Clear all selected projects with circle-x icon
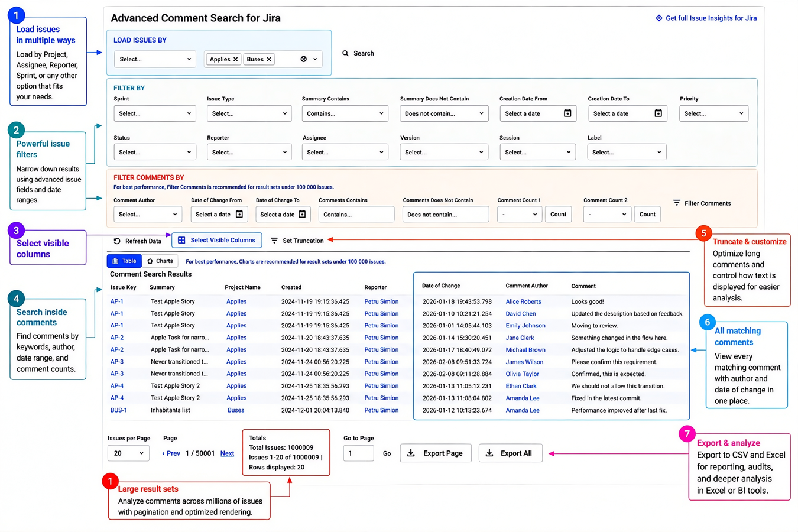Viewport: 798px width, 532px height. (x=304, y=59)
